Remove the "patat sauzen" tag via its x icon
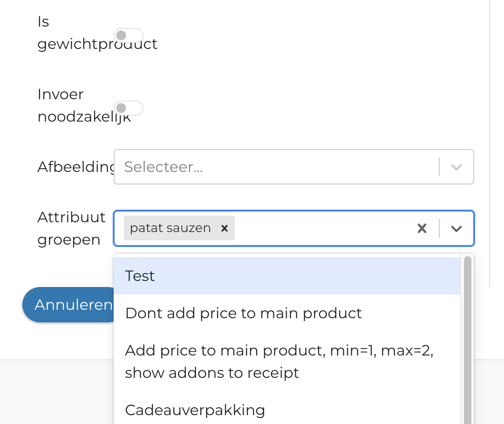 click(x=225, y=228)
